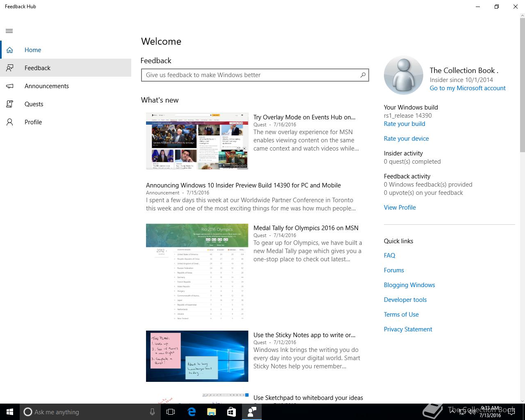The height and width of the screenshot is (420, 525).
Task: Open Medal Tally for Olympics 2016 title
Action: (306, 228)
